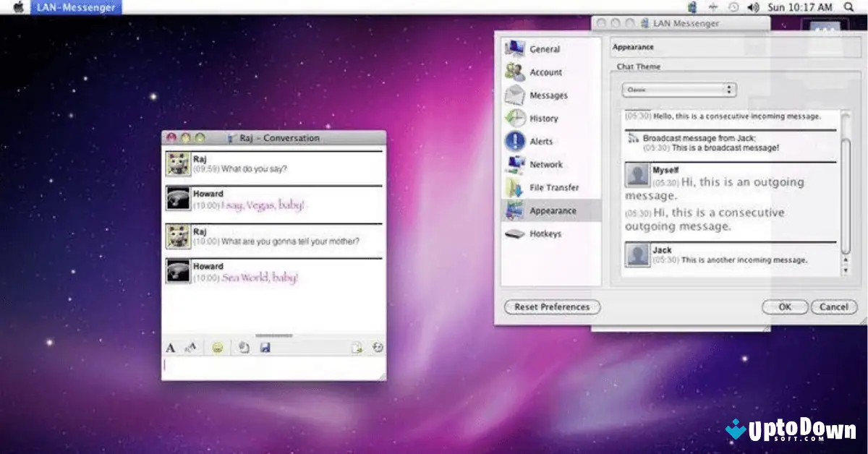Open the Chat Theme dropdown showing Classic
This screenshot has width=868, height=454.
678,89
